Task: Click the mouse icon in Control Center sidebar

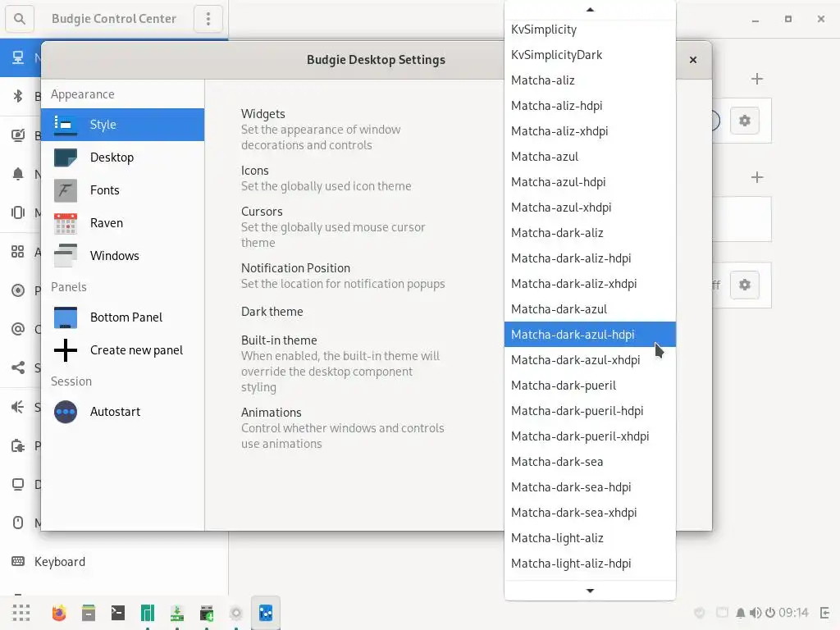Action: point(18,523)
